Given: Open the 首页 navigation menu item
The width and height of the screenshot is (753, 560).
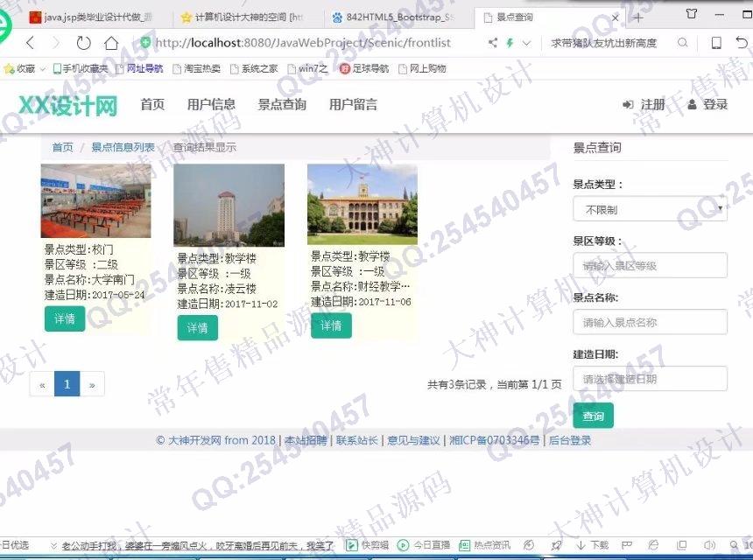Looking at the screenshot, I should (152, 105).
